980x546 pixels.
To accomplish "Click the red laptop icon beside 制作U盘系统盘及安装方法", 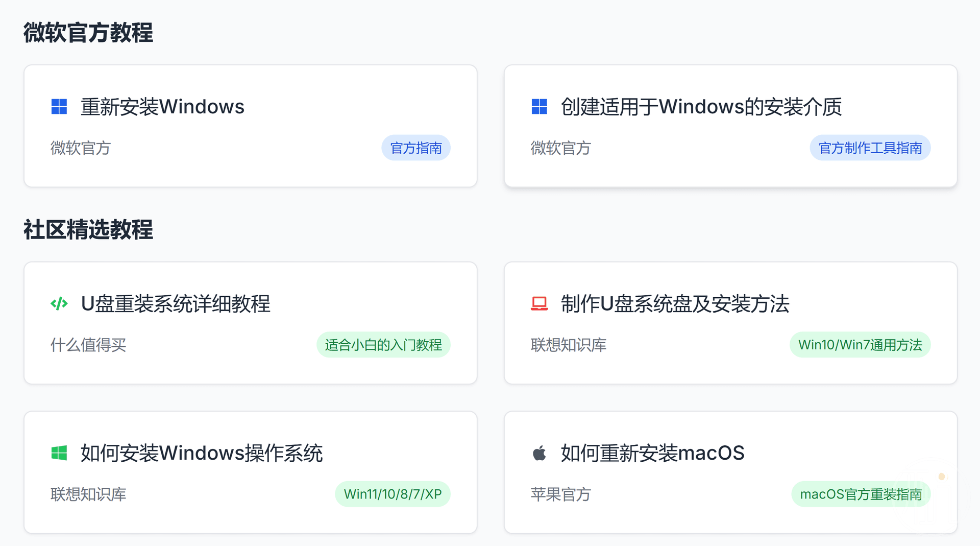I will (x=539, y=303).
